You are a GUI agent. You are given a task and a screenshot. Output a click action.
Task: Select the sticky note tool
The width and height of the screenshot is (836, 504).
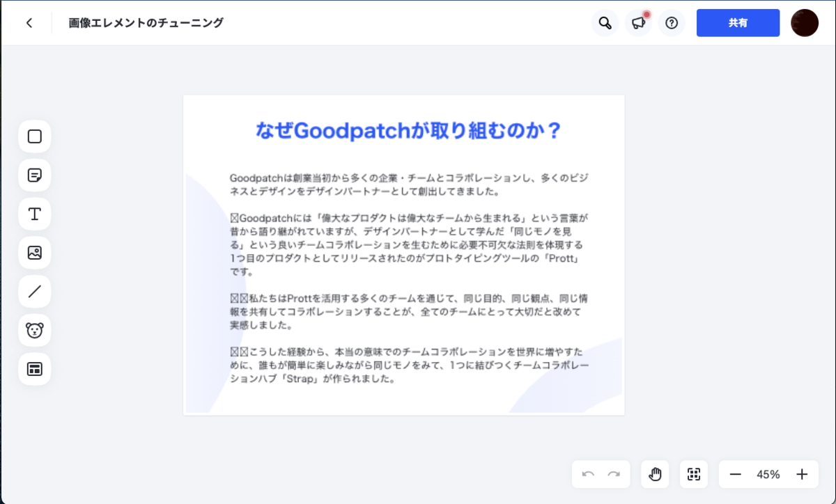click(x=33, y=175)
